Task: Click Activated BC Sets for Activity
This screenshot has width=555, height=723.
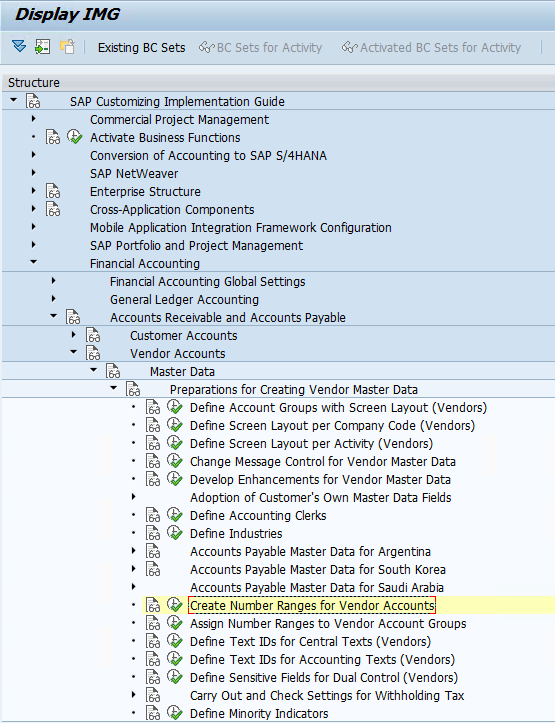Action: 431,47
